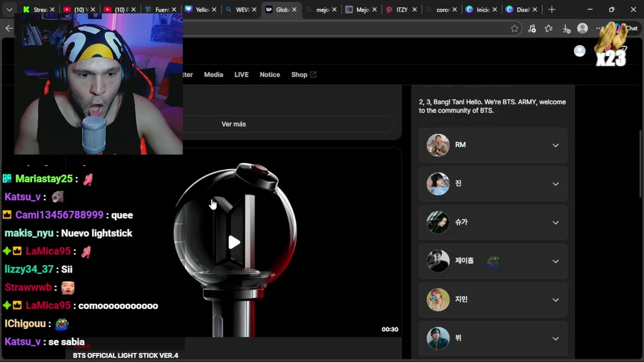
Task: Expand the 뷔 member row
Action: click(x=493, y=338)
